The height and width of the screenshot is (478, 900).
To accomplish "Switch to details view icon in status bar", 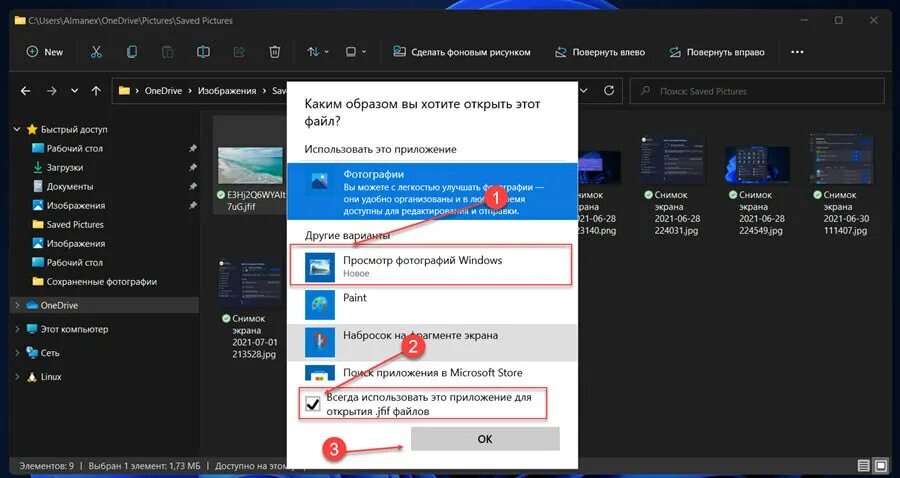I will point(863,465).
